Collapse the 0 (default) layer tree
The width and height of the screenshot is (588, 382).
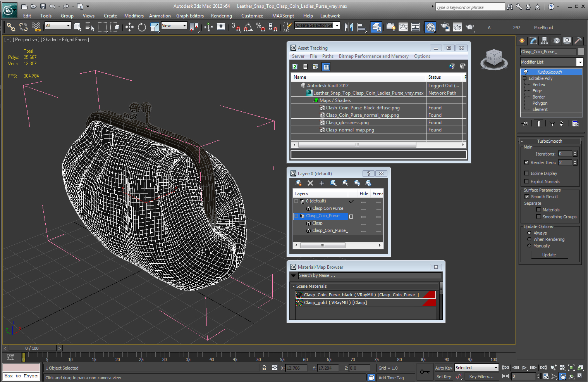tap(296, 201)
